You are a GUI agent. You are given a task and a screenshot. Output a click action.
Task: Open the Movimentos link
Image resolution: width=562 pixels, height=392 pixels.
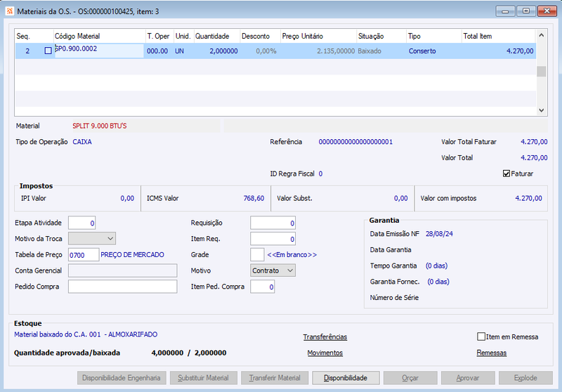pyautogui.click(x=325, y=353)
